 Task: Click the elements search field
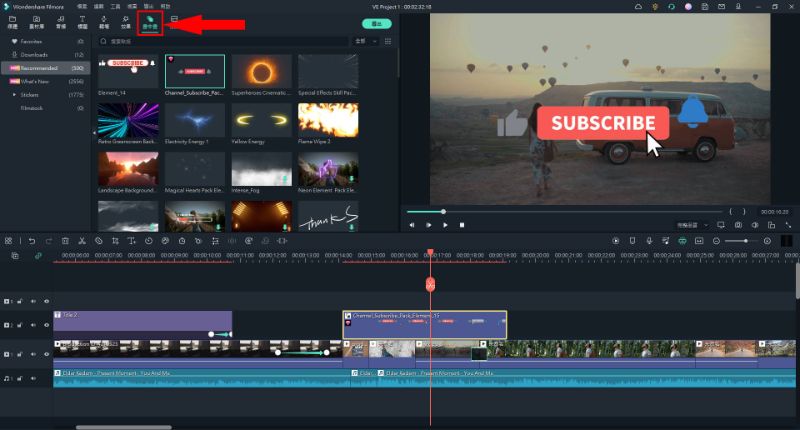[223, 41]
